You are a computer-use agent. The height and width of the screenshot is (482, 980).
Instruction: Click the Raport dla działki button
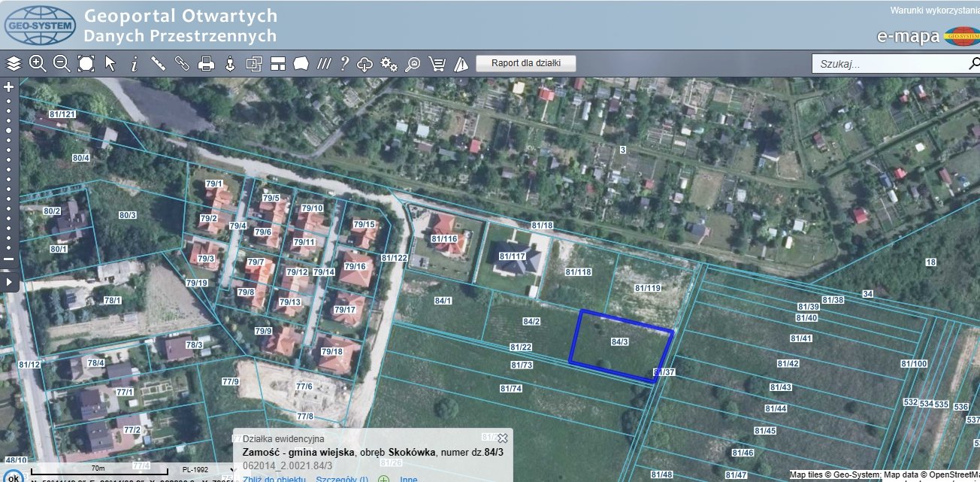point(526,63)
